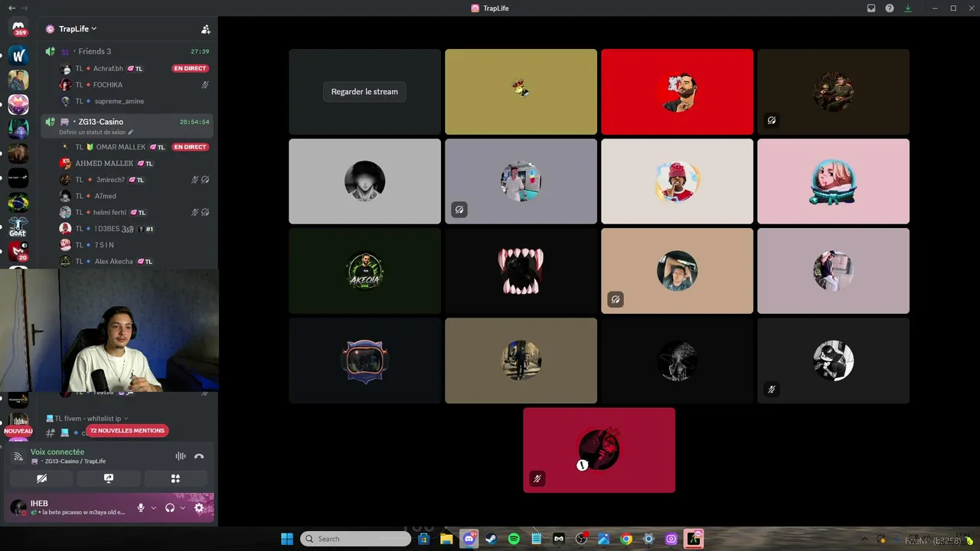The height and width of the screenshot is (551, 980).
Task: Open Google Chrome from the taskbar
Action: (626, 539)
